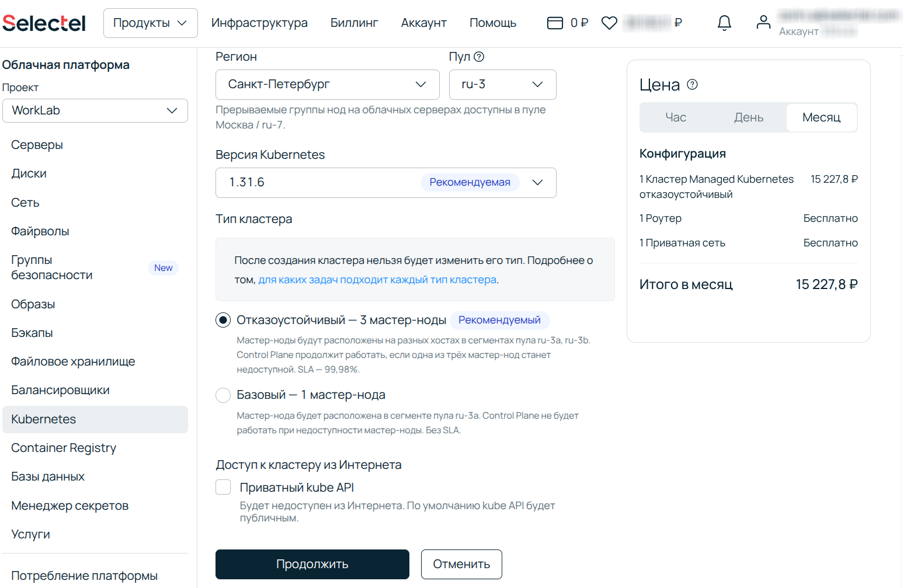Open the region dropdown showing Санкт-Петербург
This screenshot has height=588, width=907.
(x=327, y=85)
